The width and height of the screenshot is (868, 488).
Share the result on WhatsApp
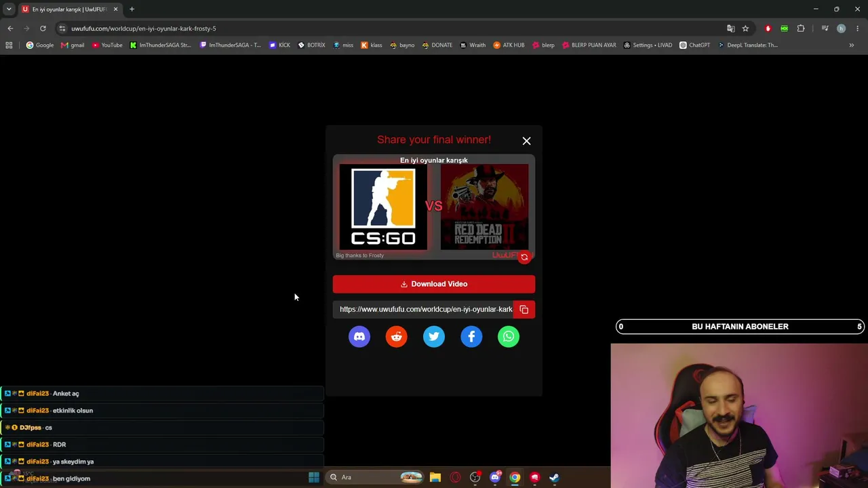(x=509, y=337)
